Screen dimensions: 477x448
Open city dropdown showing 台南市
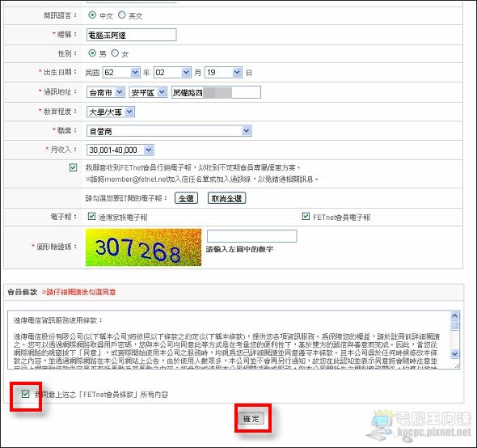(x=106, y=92)
